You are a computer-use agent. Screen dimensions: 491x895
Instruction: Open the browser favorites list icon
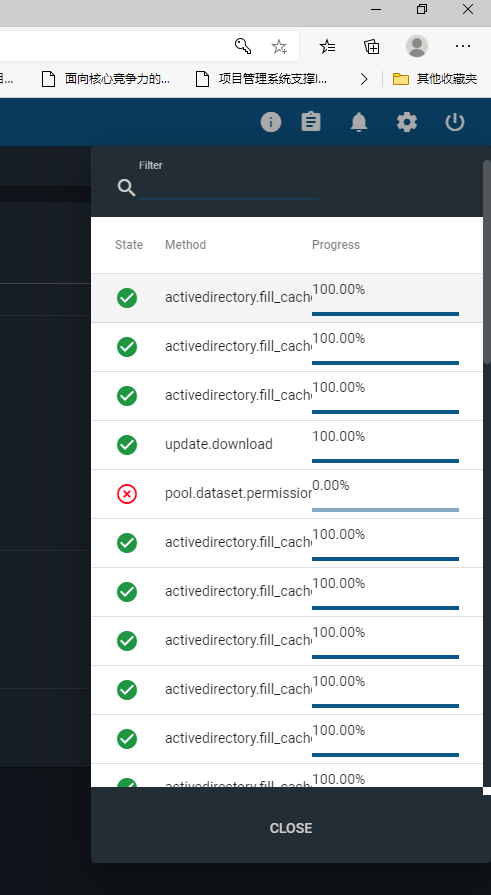[x=328, y=46]
